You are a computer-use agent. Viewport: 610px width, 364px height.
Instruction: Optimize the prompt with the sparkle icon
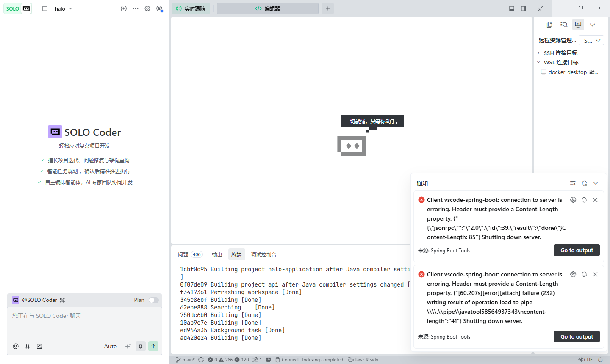point(128,346)
